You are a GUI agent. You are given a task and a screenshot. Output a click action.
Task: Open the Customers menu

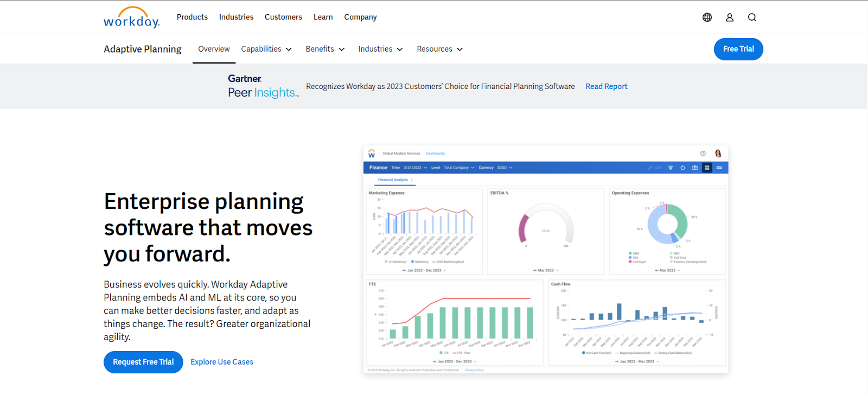point(283,17)
